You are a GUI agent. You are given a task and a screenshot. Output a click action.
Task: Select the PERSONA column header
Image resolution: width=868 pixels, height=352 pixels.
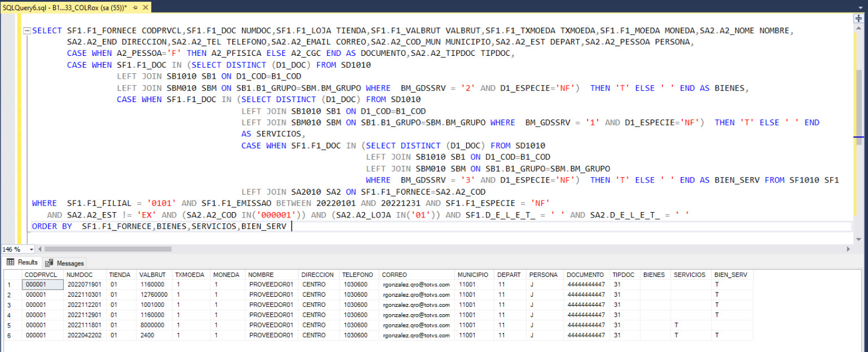[x=545, y=275]
